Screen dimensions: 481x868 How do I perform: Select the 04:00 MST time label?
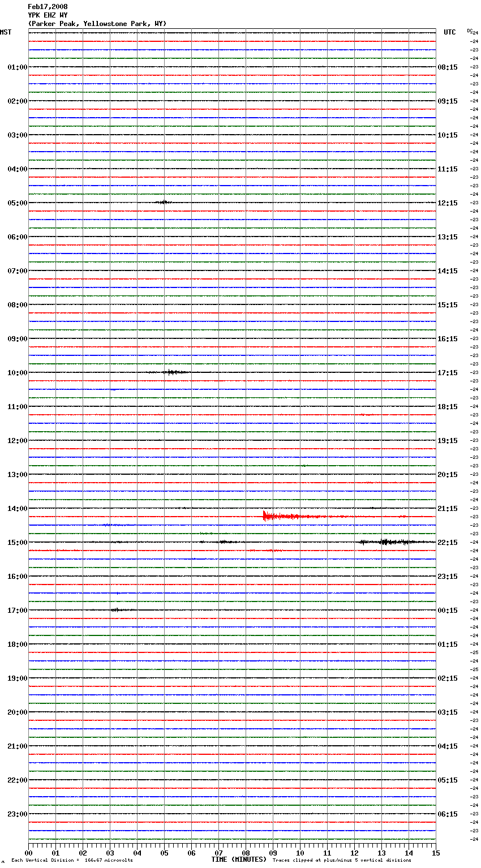(x=18, y=169)
